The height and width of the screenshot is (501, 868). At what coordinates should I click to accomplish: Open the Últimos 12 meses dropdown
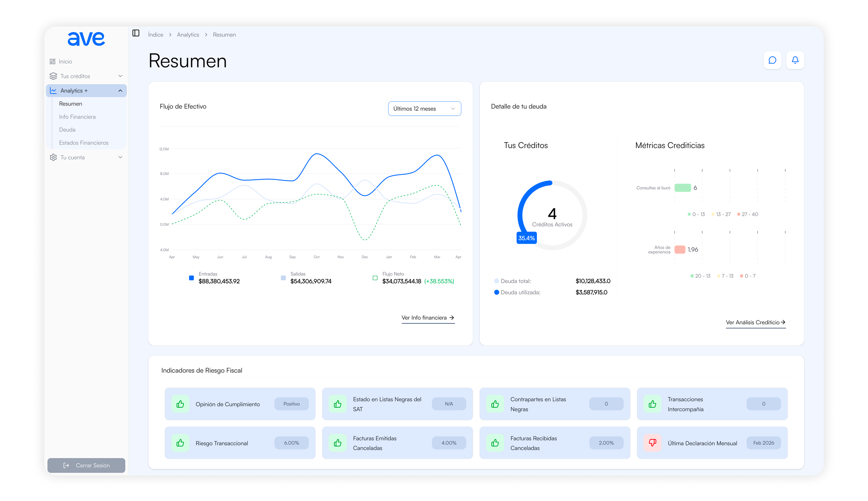tap(424, 109)
